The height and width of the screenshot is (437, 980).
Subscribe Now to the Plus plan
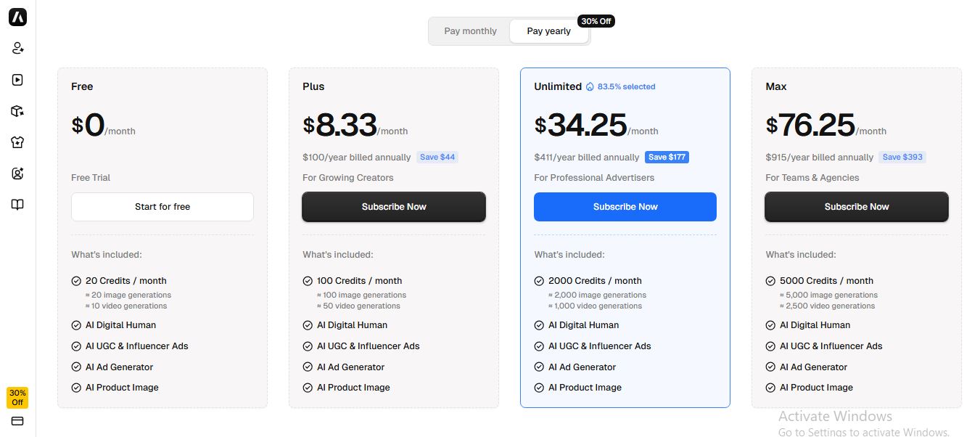coord(394,207)
